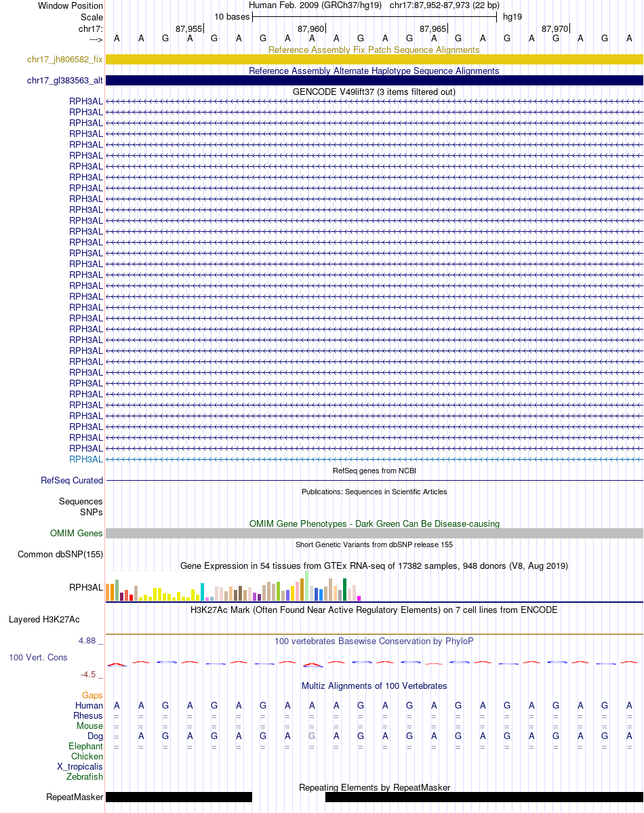Open H3K27Ac Mark ENCODE track title
This screenshot has height=813, width=644.
pos(374,610)
